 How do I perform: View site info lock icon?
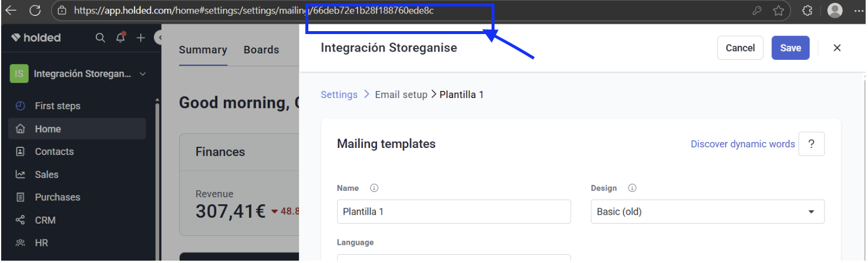[62, 10]
